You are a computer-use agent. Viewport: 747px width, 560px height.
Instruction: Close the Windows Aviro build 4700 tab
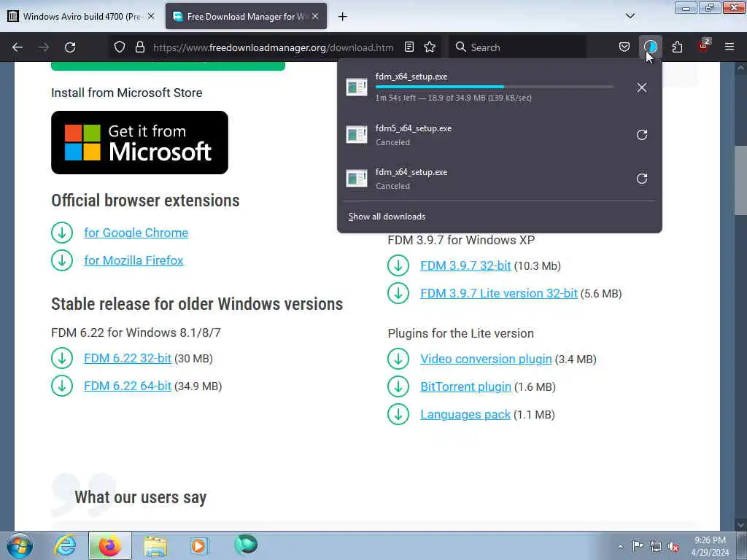click(x=151, y=16)
